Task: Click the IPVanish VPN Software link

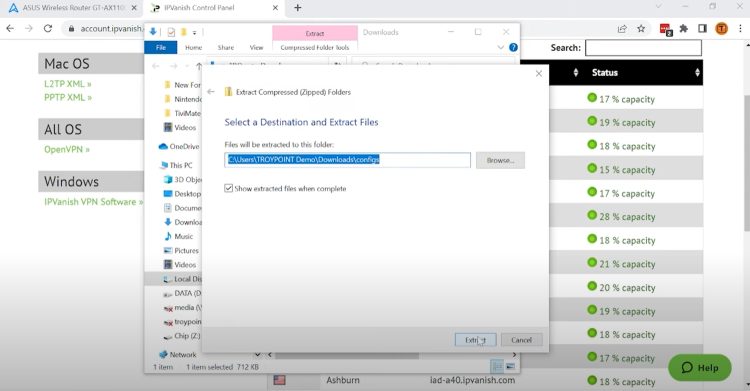Action: pos(94,202)
